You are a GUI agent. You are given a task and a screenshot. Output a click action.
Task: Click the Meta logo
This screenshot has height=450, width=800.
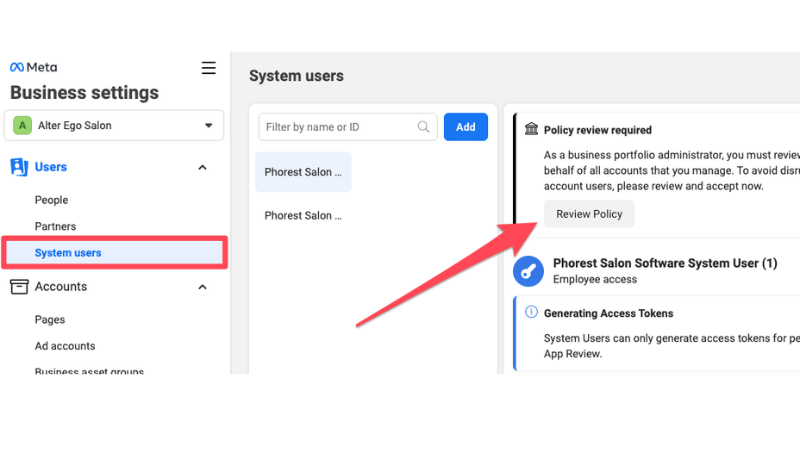[33, 67]
